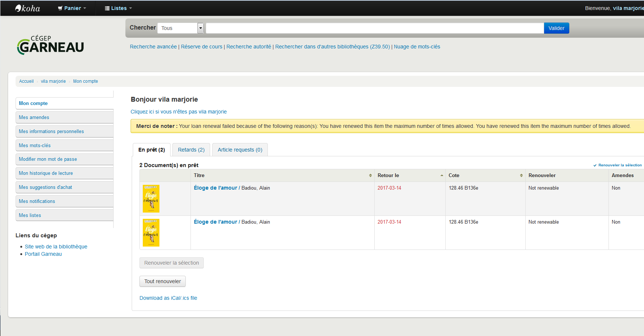This screenshot has height=336, width=644.
Task: Click first Éloge de l'amour cover thumbnail
Action: (x=151, y=199)
